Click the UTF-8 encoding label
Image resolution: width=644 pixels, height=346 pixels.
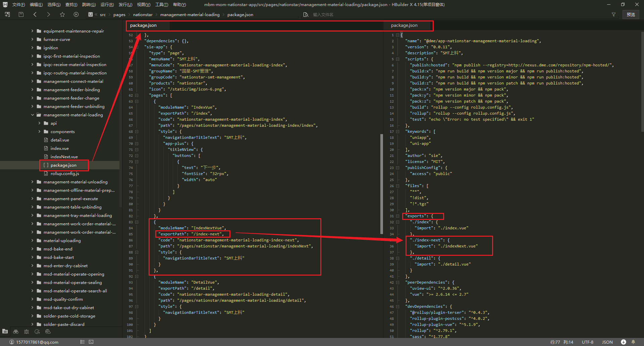tap(587, 342)
